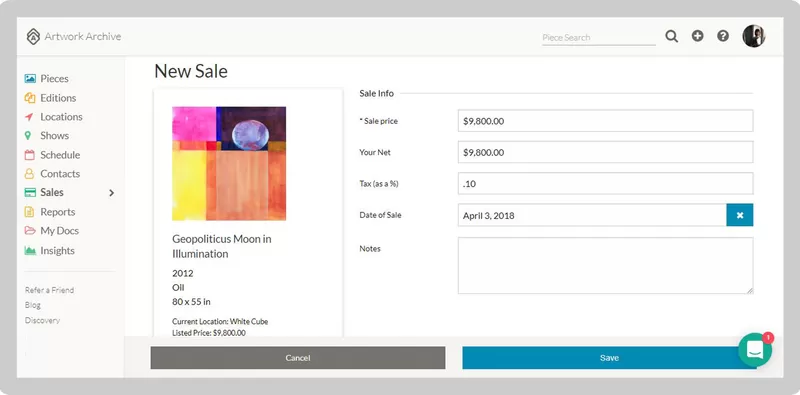Click the Notes text area
Image resolution: width=800 pixels, height=395 pixels.
point(606,265)
